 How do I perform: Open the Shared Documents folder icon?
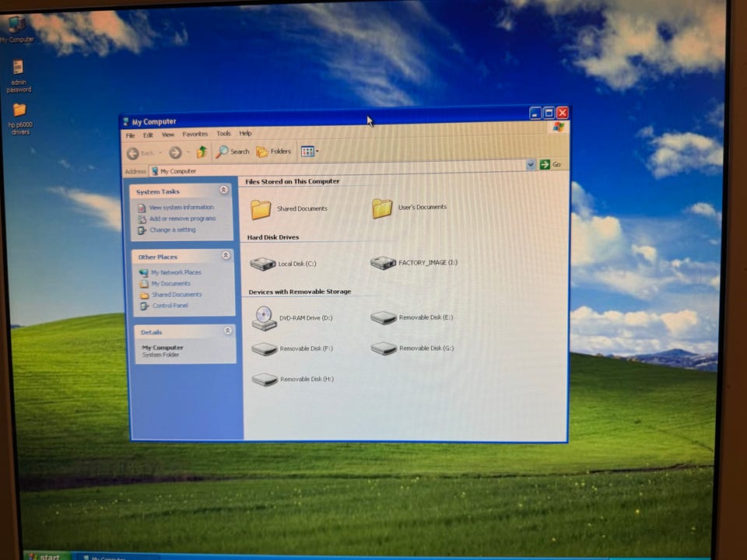[261, 209]
